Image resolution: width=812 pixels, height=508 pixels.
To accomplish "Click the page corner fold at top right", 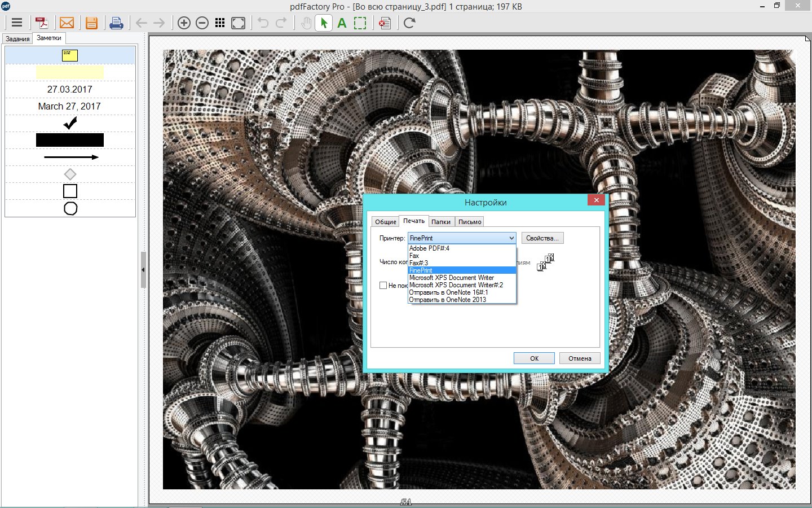I will click(x=808, y=38).
